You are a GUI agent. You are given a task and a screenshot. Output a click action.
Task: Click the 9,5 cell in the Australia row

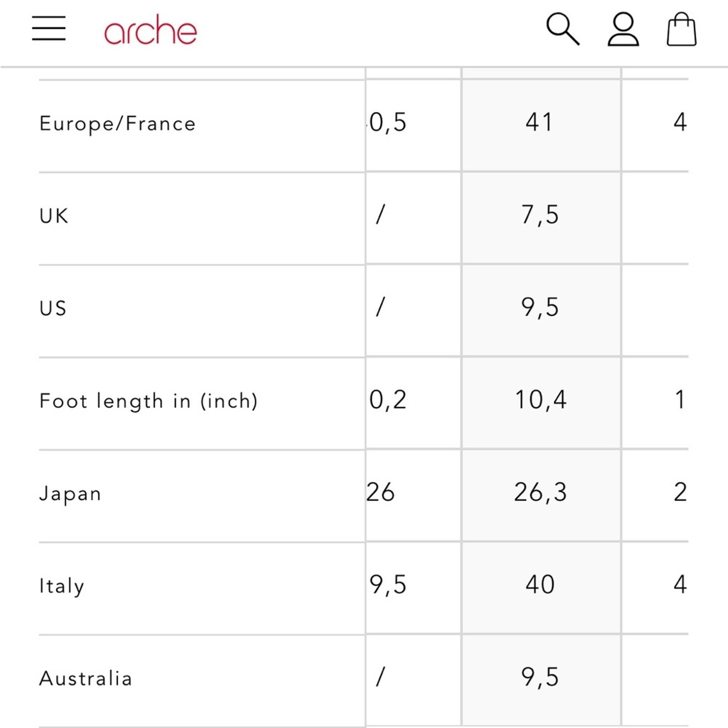coord(540,677)
